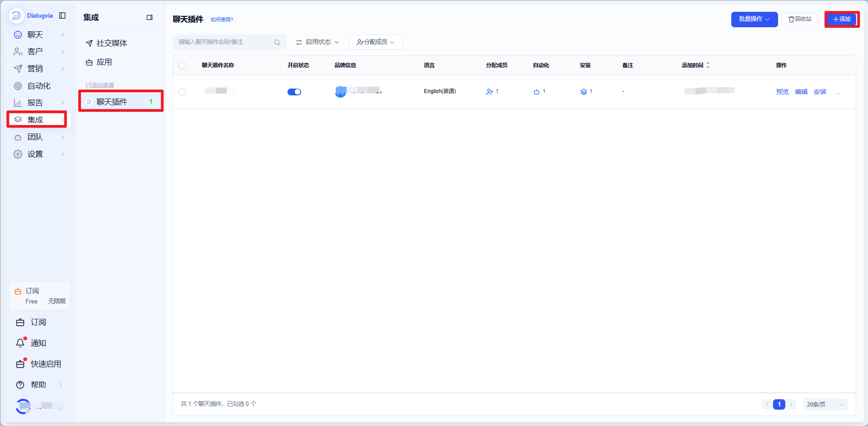Viewport: 868px width, 426px height.
Task: Click the assigned members icon in the row
Action: (490, 92)
